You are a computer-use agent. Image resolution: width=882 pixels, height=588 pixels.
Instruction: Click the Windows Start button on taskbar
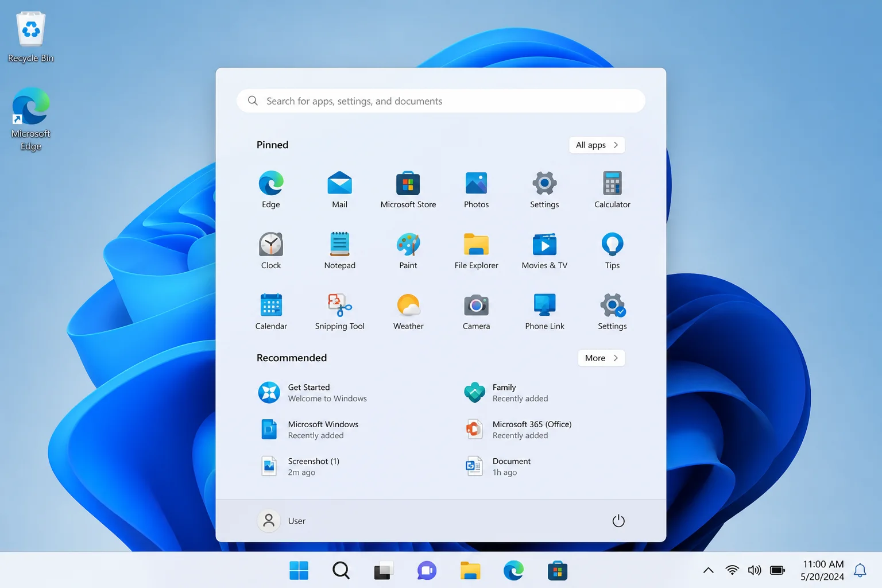point(299,570)
